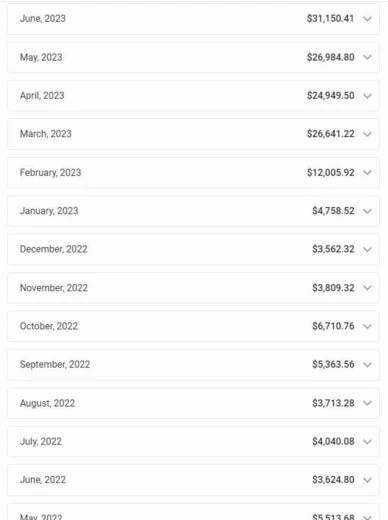Click the October, 2022 label text
Screen dimensions: 388x520
tap(49, 326)
